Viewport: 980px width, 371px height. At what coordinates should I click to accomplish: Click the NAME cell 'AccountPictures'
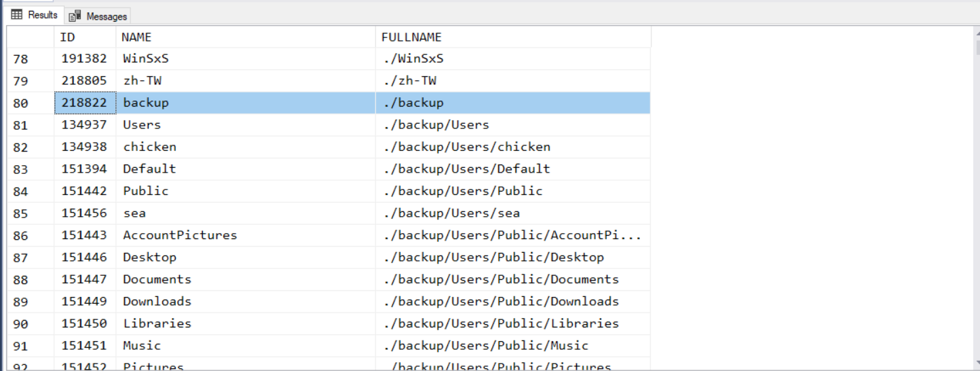pos(180,236)
